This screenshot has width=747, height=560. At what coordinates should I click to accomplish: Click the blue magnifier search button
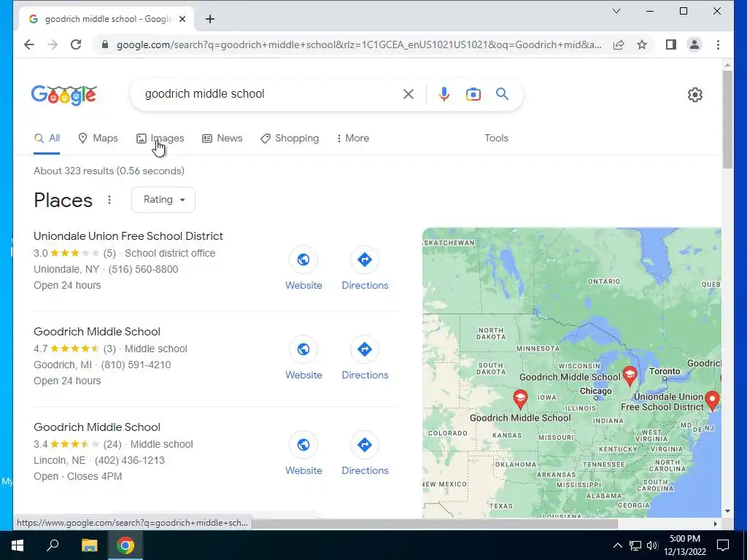502,94
